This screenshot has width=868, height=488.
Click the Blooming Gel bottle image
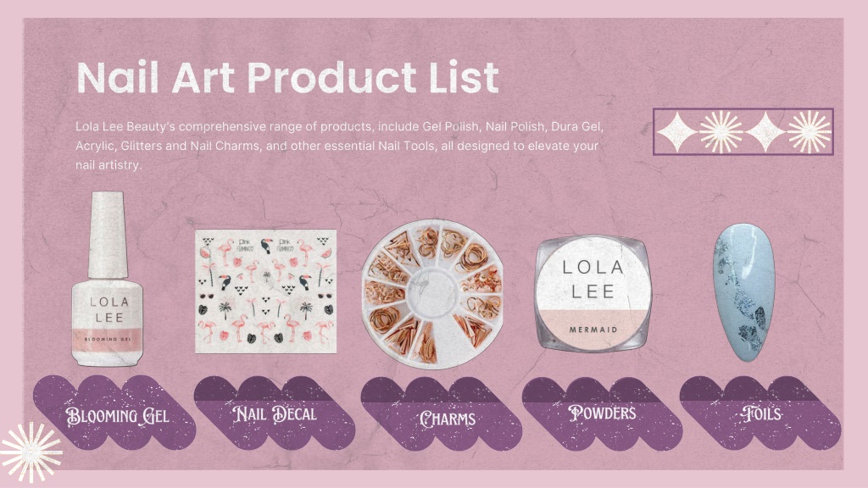tap(108, 279)
